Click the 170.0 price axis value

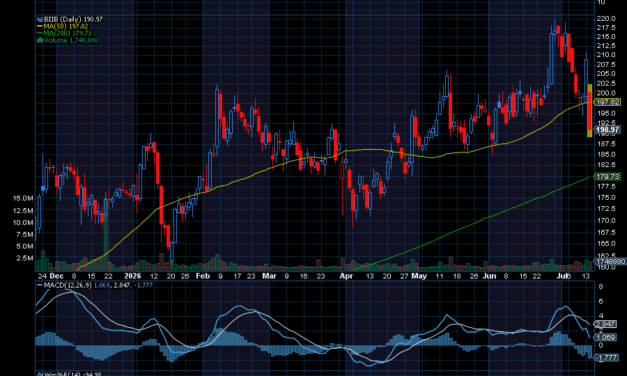pos(606,220)
